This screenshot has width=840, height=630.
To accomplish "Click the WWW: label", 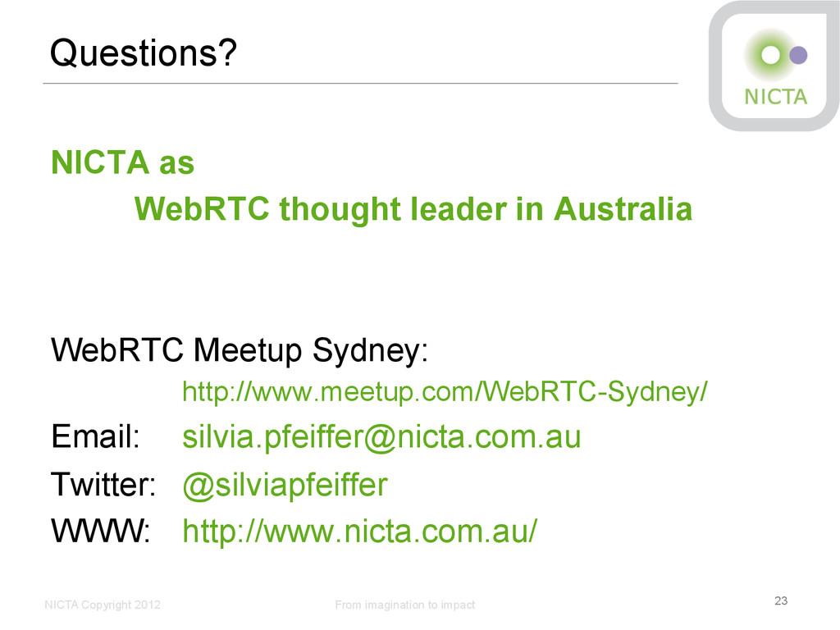I will point(101,532).
